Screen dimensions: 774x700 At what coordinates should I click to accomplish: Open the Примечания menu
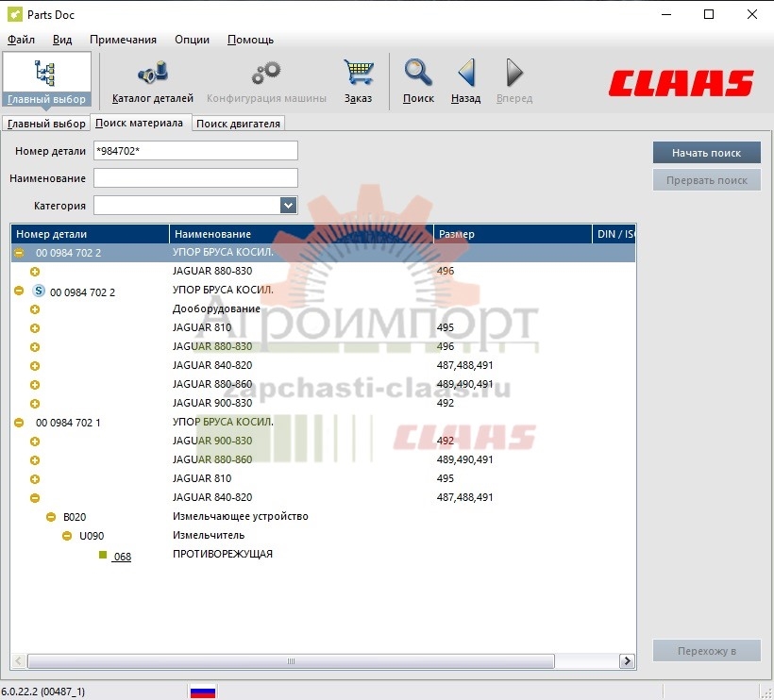(x=123, y=40)
